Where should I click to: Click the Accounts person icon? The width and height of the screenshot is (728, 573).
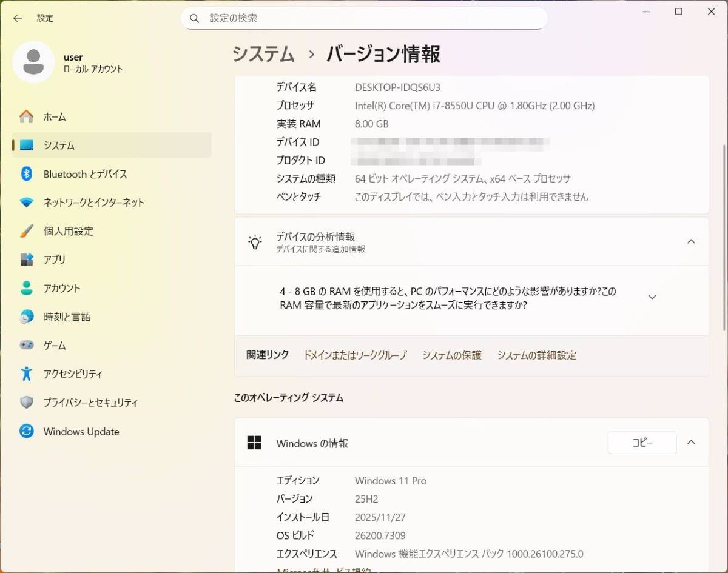tap(26, 288)
